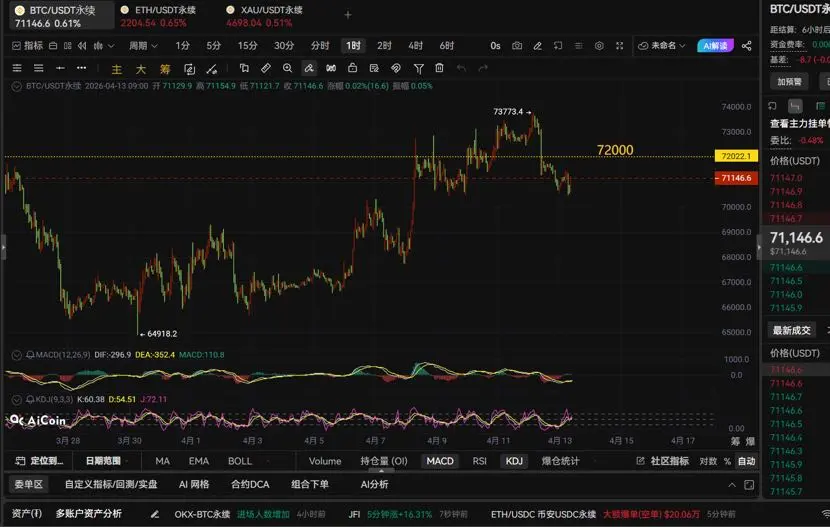
Task: Click the redo arrow
Action: click(x=483, y=68)
